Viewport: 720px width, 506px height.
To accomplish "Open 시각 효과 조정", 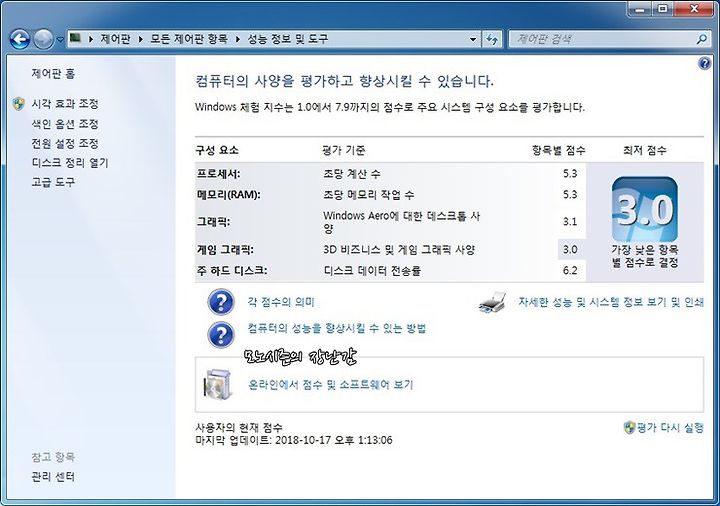I will click(x=65, y=104).
